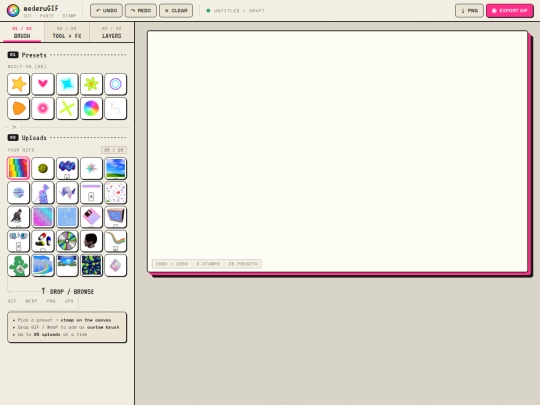Select the pink heart preset brush

[43, 84]
